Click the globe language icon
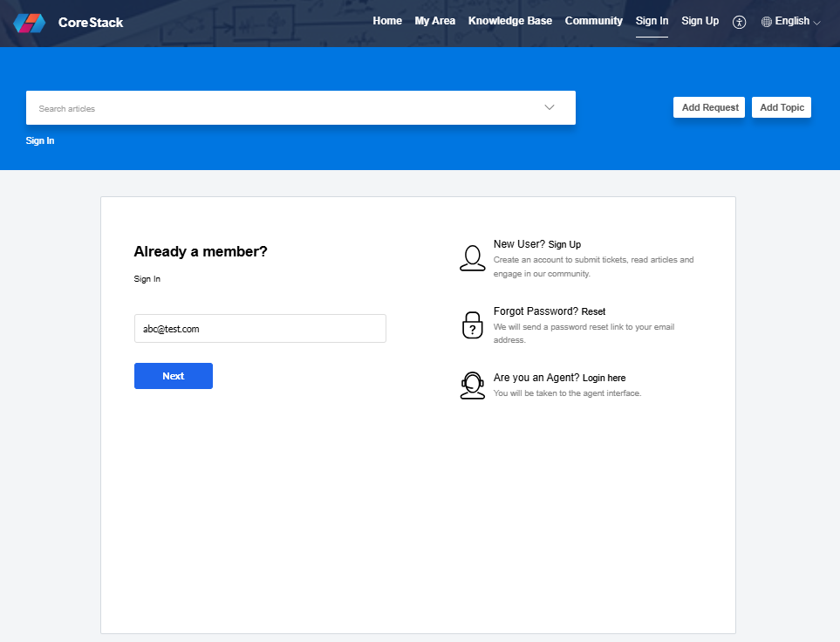The width and height of the screenshot is (840, 642). click(x=767, y=22)
